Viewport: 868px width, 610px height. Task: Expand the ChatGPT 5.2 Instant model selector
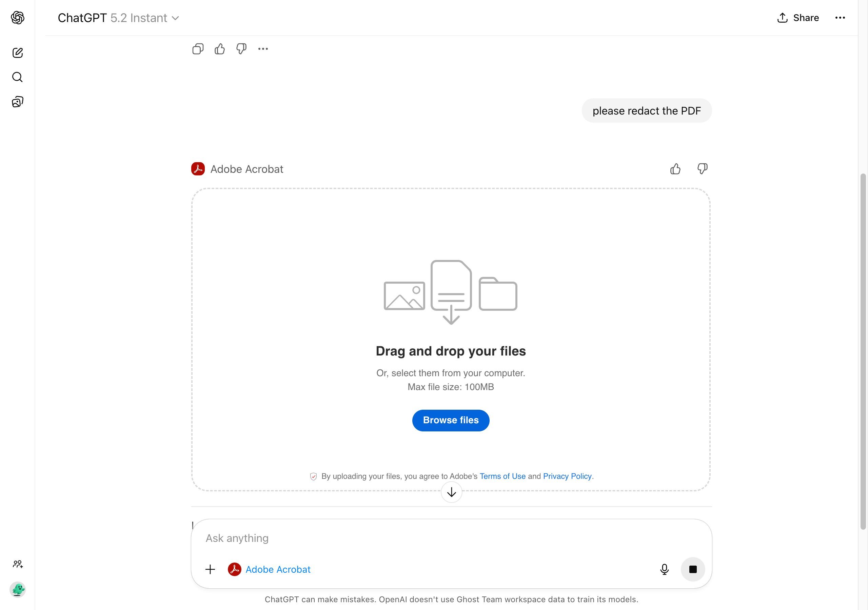pyautogui.click(x=118, y=18)
